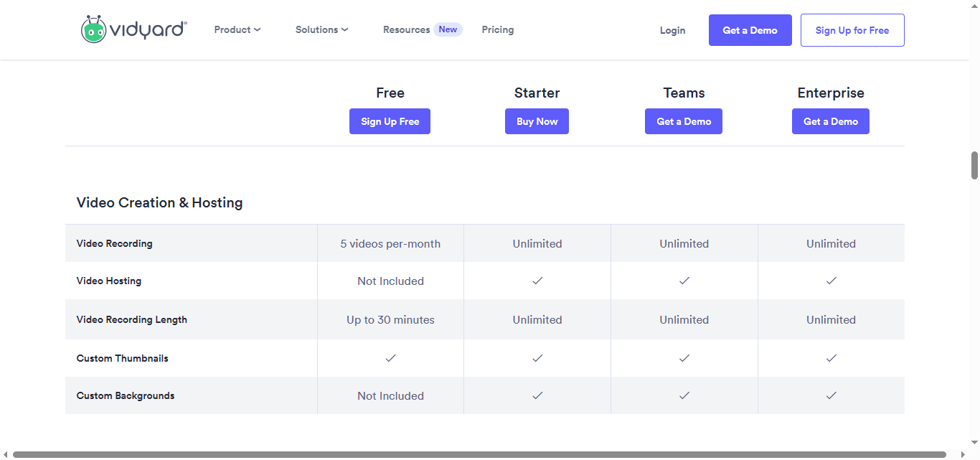Click the Custom Backgrounds row label
Viewport: 980px width, 460px height.
[x=126, y=395]
